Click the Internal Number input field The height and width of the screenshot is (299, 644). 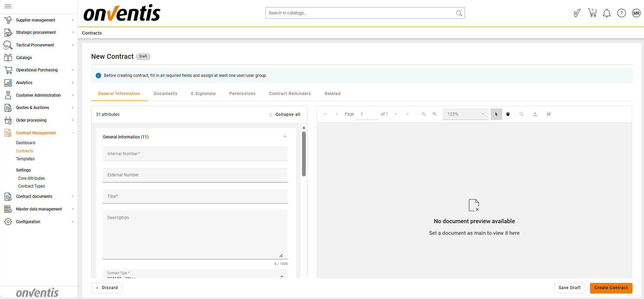click(x=195, y=154)
